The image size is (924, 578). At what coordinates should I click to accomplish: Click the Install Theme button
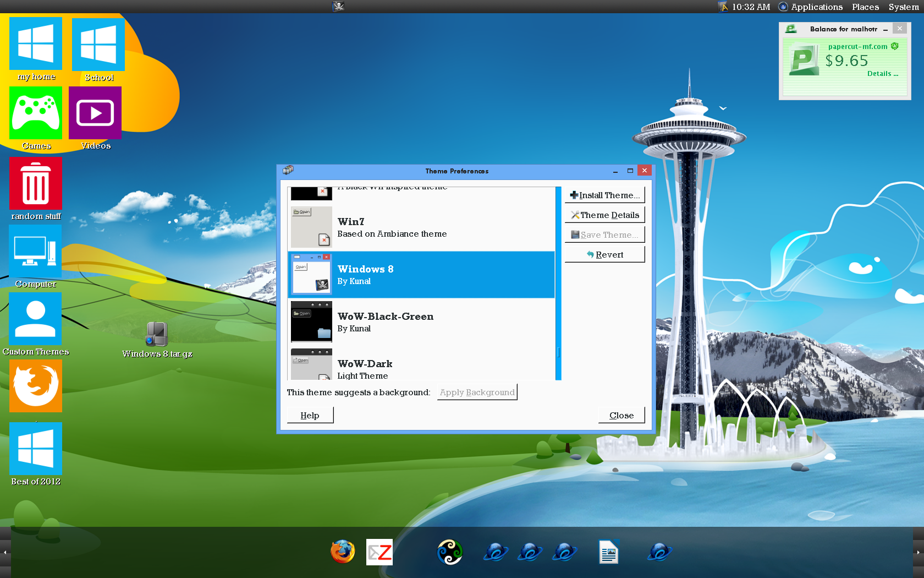click(604, 195)
